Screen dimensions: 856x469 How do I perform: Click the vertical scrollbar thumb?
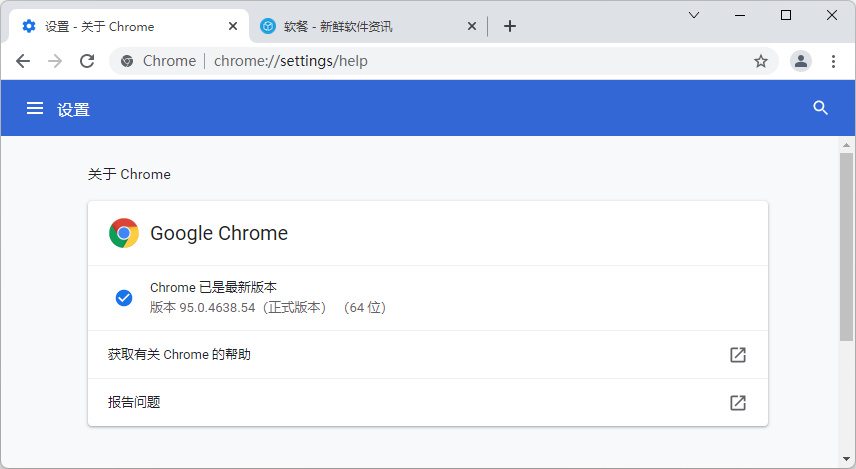846,247
